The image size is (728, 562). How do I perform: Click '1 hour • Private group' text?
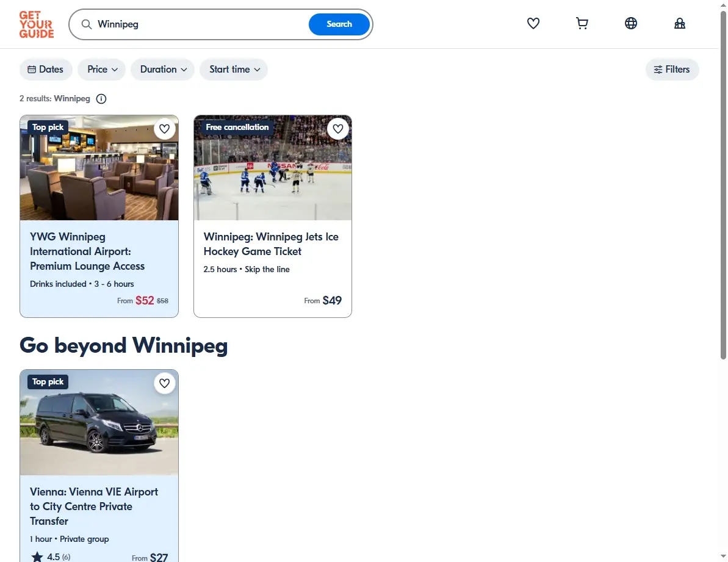click(x=70, y=539)
